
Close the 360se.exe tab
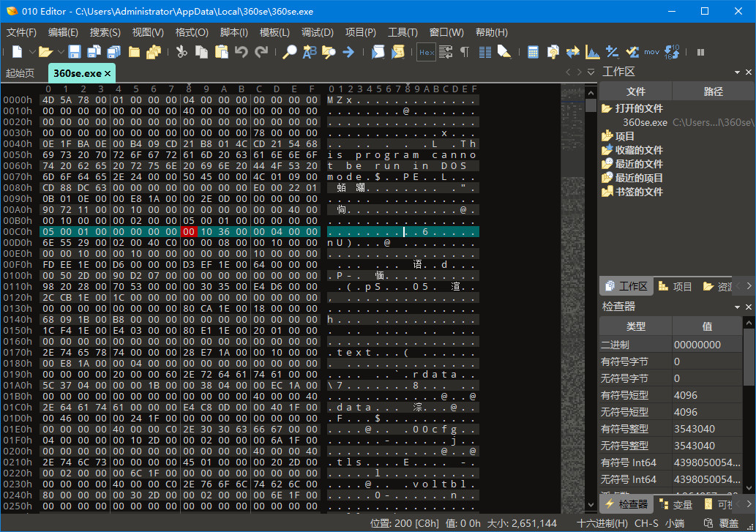(x=108, y=74)
